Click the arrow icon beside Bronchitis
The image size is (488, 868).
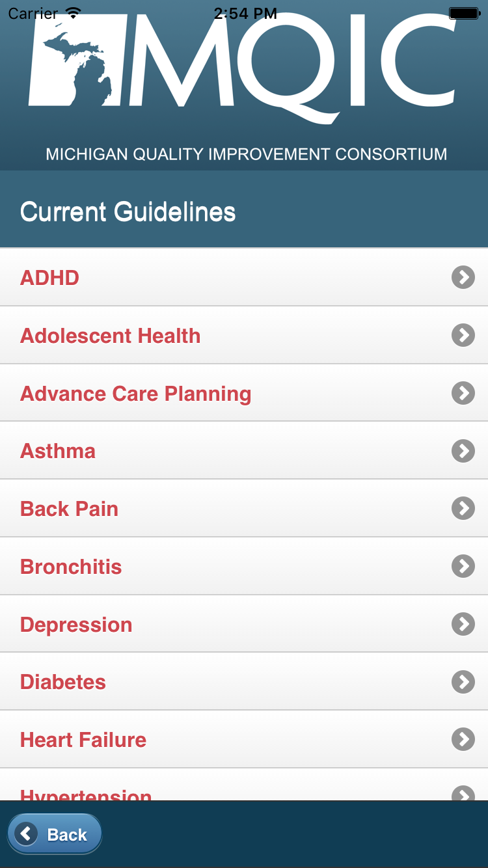[x=463, y=566]
